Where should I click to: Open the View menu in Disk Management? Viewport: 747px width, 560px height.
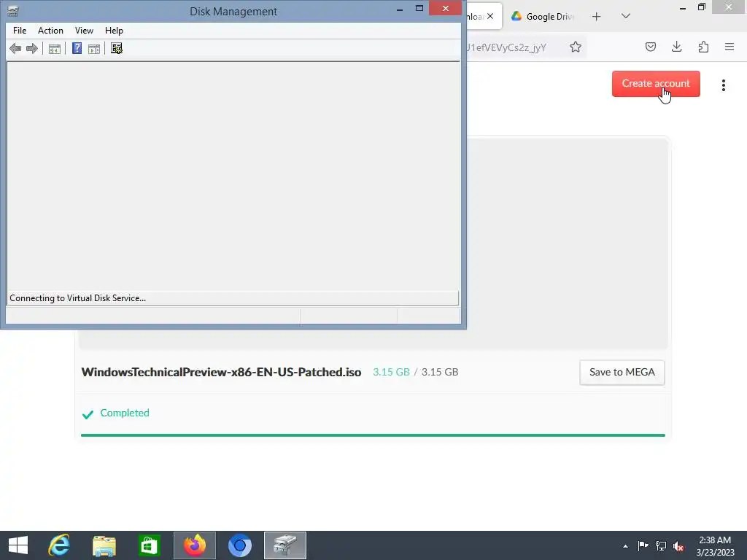[x=84, y=31]
